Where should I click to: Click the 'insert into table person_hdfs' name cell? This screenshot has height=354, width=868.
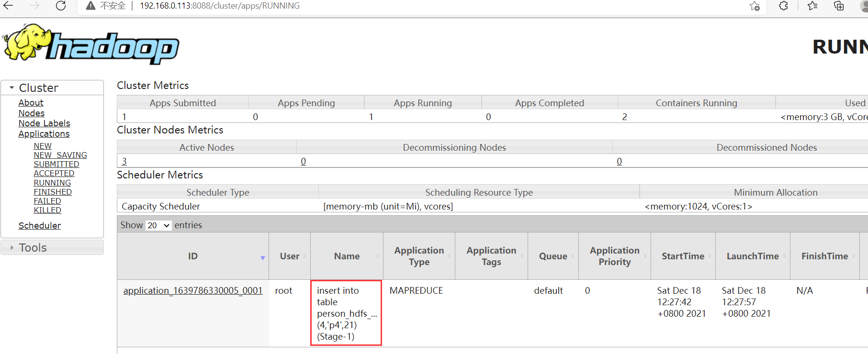[346, 313]
